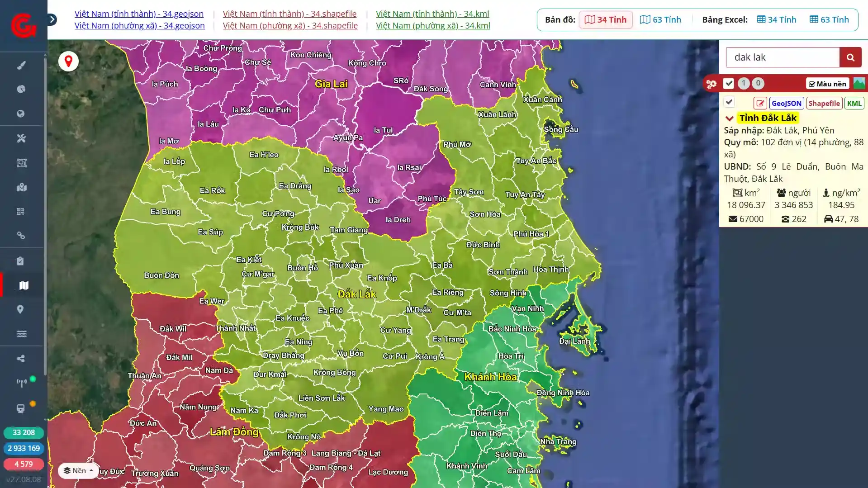Image resolution: width=868 pixels, height=488 pixels.
Task: Open the gears settings in results bar
Action: click(x=711, y=84)
